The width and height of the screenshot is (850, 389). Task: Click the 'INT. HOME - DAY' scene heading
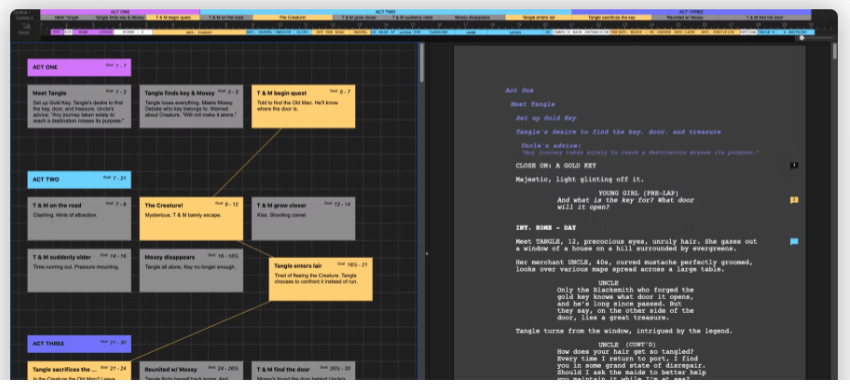(x=546, y=228)
